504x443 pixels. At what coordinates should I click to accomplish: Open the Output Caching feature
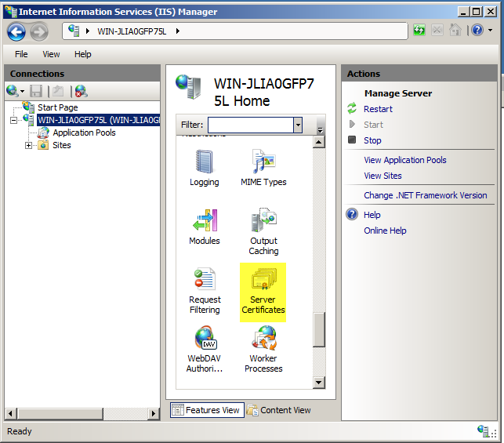pyautogui.click(x=263, y=231)
